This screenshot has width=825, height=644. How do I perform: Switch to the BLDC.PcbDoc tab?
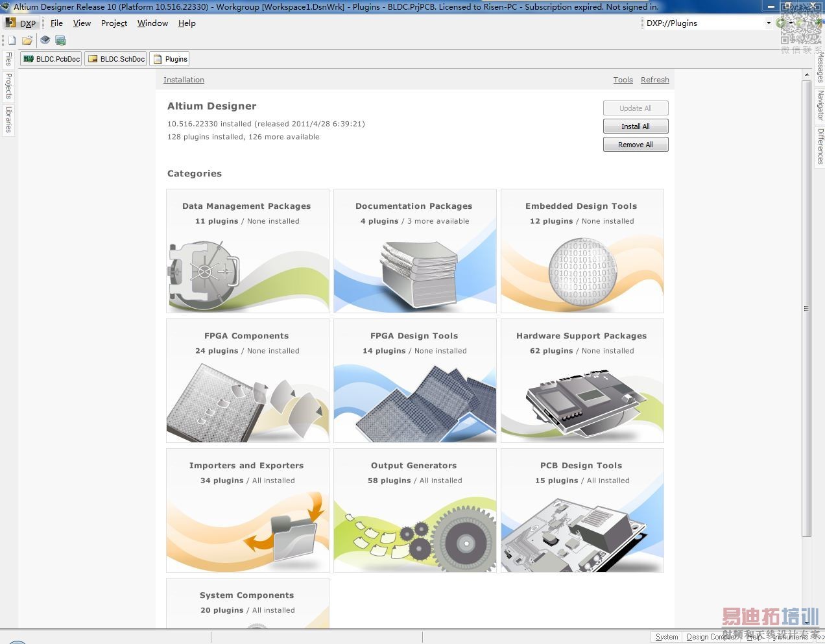51,59
